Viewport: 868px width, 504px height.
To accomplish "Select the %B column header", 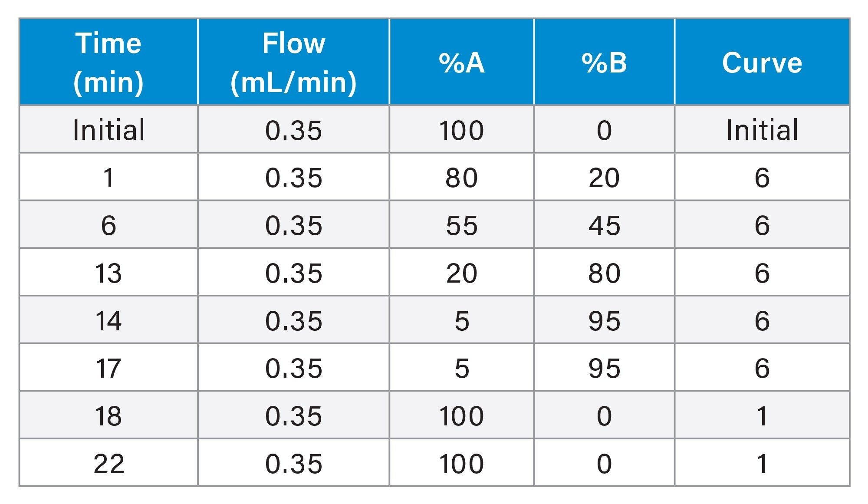I will [x=604, y=62].
